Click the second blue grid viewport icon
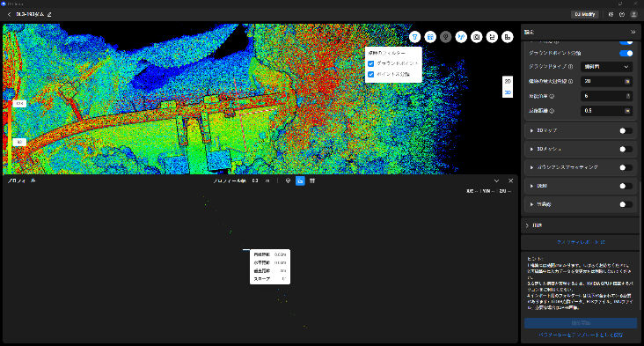The height and width of the screenshot is (346, 644). [430, 37]
